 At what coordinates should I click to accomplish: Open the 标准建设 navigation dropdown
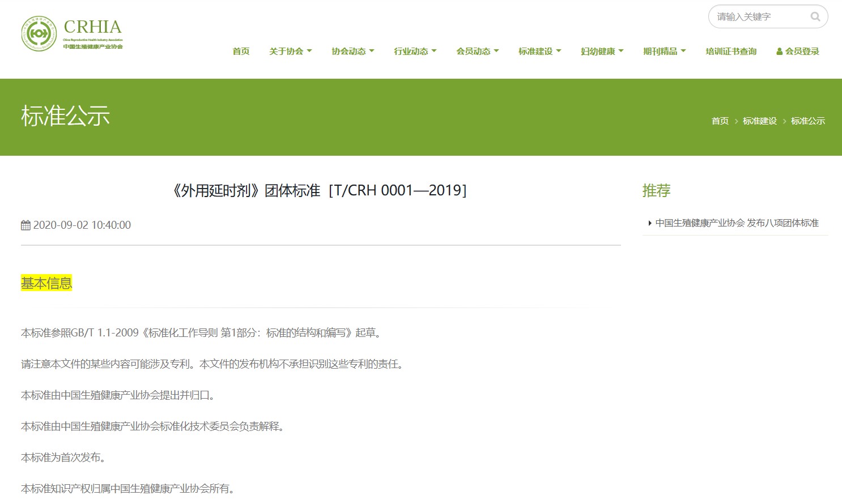click(x=539, y=52)
